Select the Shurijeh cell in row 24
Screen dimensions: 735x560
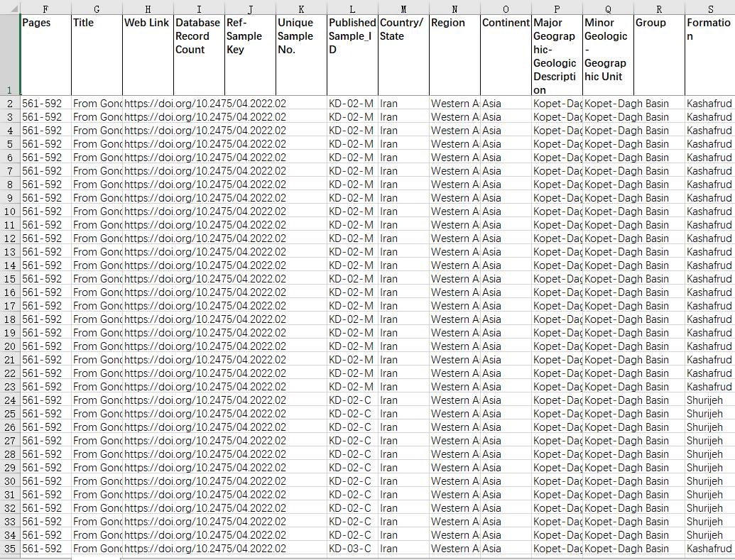(x=709, y=400)
